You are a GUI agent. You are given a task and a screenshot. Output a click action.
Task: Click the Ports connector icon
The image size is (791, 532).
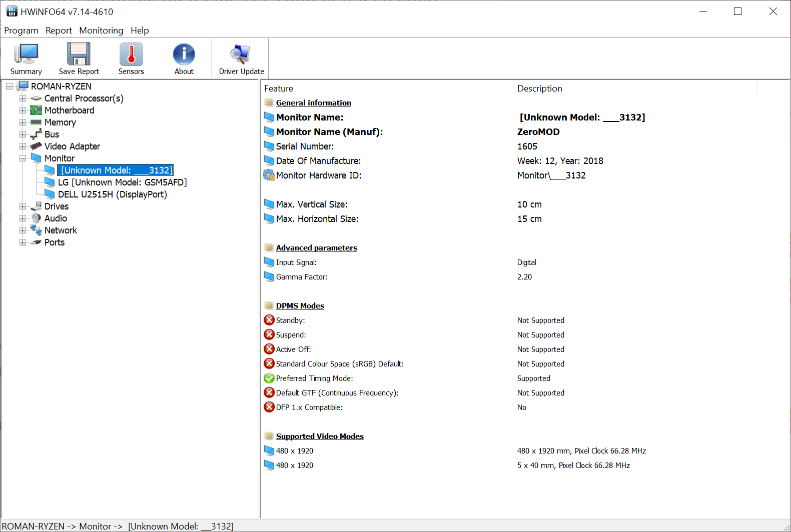[x=36, y=242]
